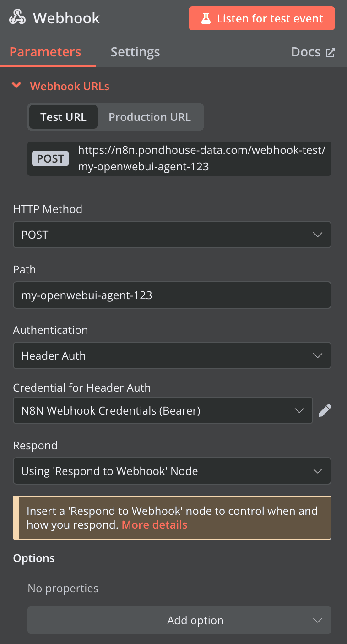Viewport: 347px width, 644px height.
Task: Open the Credential for Header Auth dropdown
Action: pos(163,410)
